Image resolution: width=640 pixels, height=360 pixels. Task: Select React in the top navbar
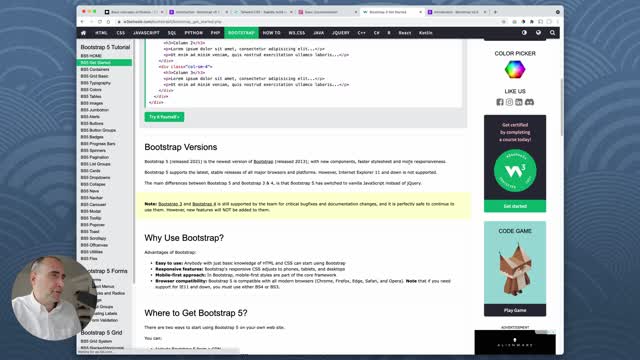click(405, 33)
